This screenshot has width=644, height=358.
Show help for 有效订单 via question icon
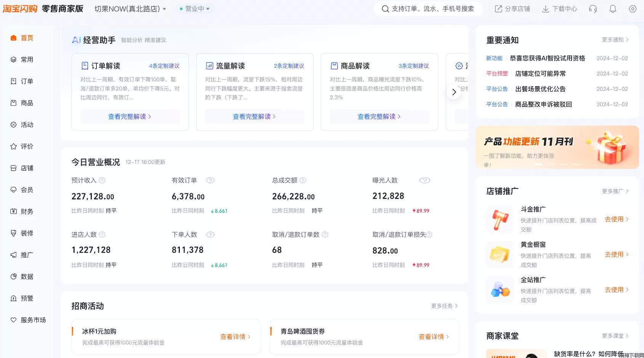pos(210,180)
